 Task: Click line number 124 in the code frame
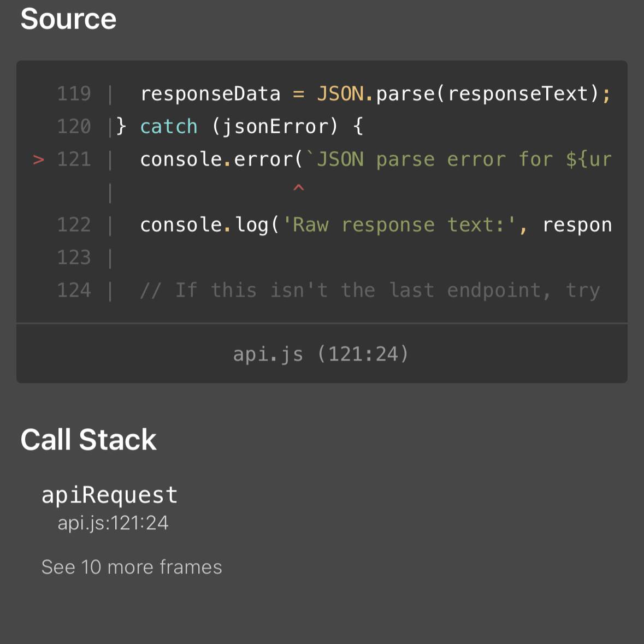coord(74,291)
